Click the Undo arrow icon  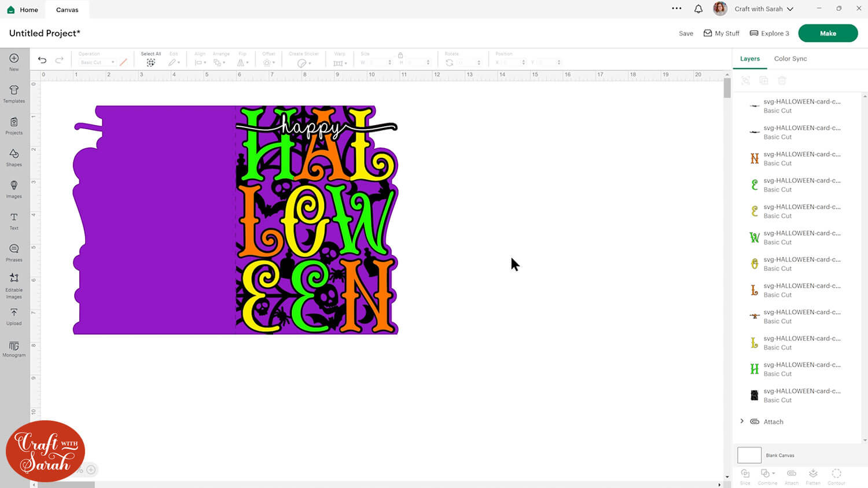point(42,60)
